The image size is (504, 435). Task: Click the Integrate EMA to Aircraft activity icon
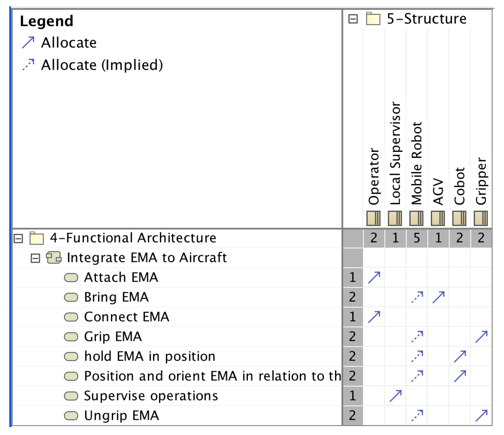54,258
